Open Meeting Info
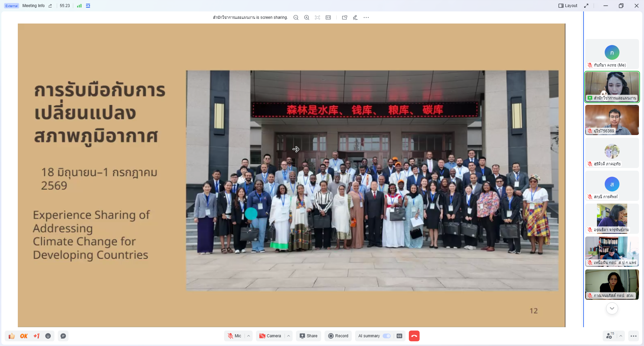The image size is (644, 346). 34,6
